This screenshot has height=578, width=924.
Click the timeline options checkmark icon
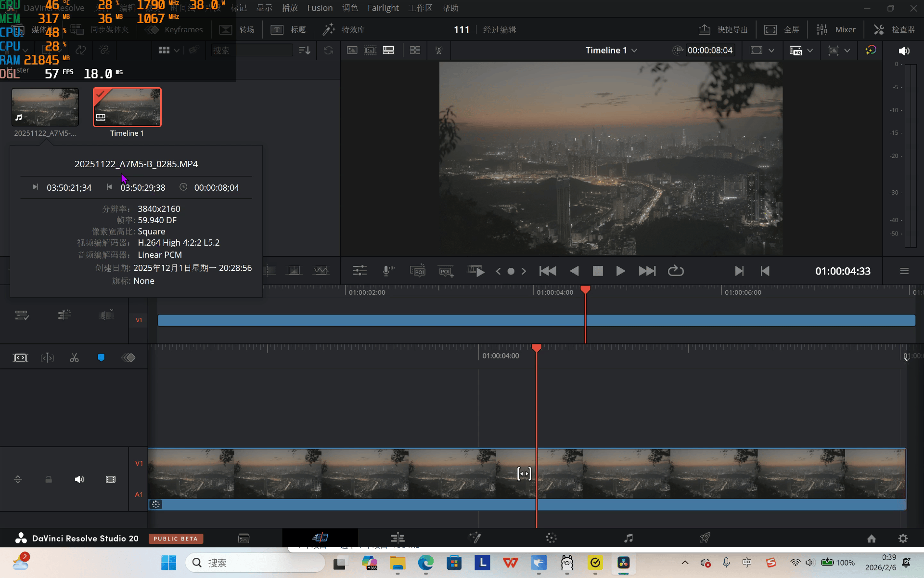click(x=22, y=315)
